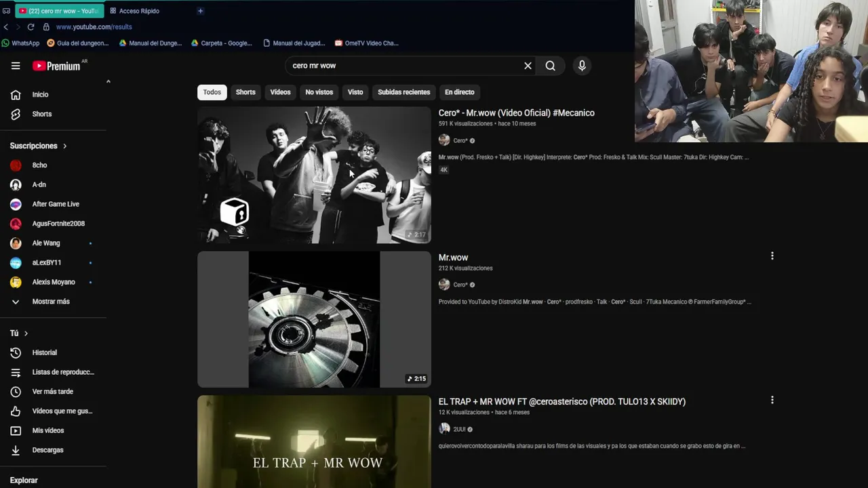Open Cero* channel avatar on Mr.wow result
The height and width of the screenshot is (488, 868).
coord(444,285)
